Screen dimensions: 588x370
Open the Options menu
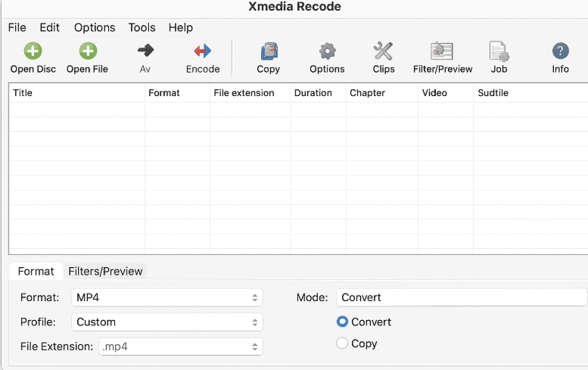tap(95, 27)
